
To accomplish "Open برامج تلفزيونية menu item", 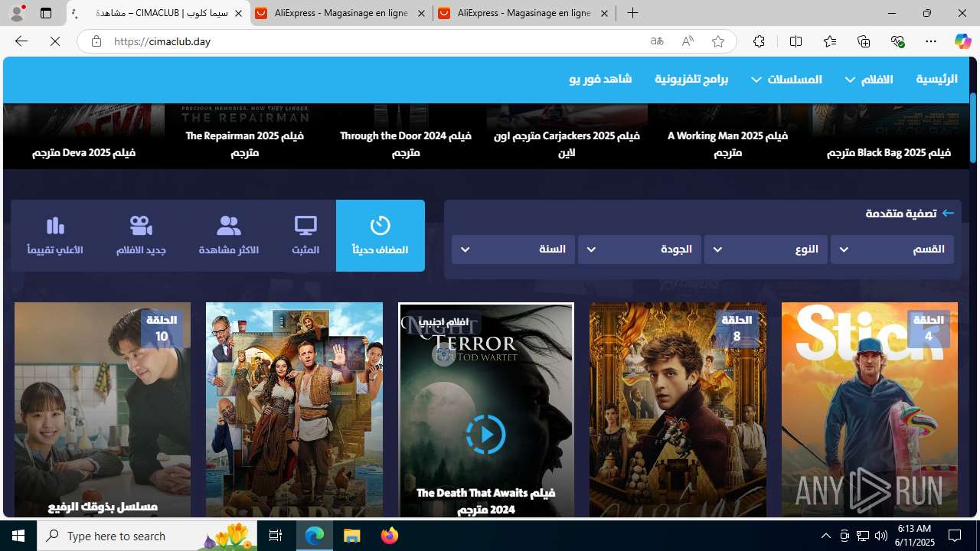I will coord(691,79).
